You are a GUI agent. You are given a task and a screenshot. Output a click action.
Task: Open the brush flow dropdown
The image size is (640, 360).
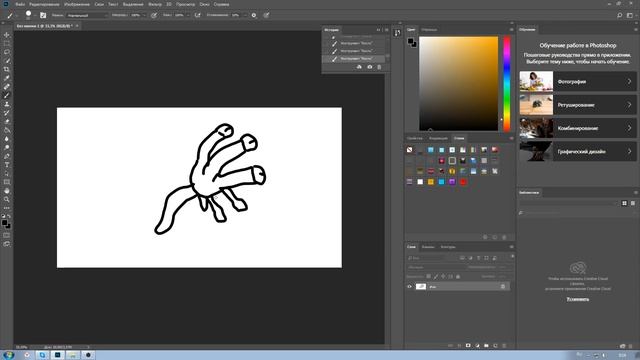(187, 15)
